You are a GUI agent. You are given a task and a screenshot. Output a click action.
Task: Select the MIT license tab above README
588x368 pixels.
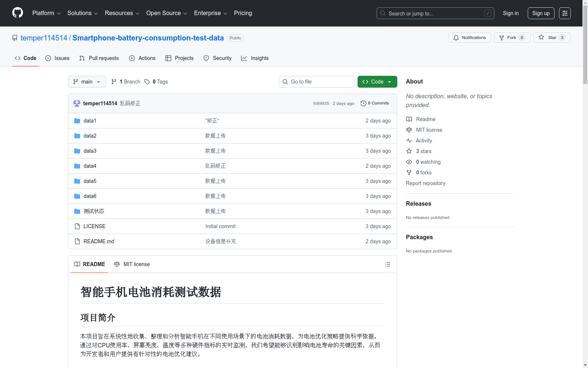pyautogui.click(x=132, y=264)
